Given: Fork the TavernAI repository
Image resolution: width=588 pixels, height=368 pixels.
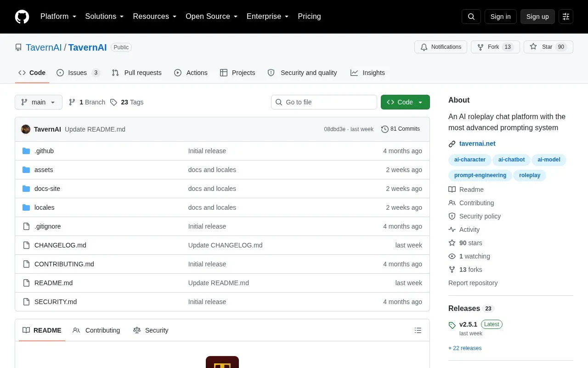Looking at the screenshot, I should tap(495, 47).
